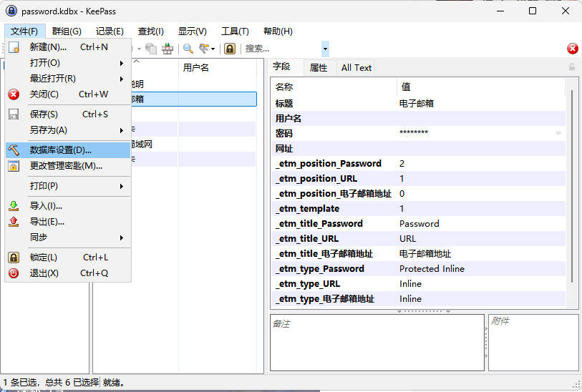Click the red power icon beside 退出
This screenshot has width=582, height=392.
tap(14, 273)
